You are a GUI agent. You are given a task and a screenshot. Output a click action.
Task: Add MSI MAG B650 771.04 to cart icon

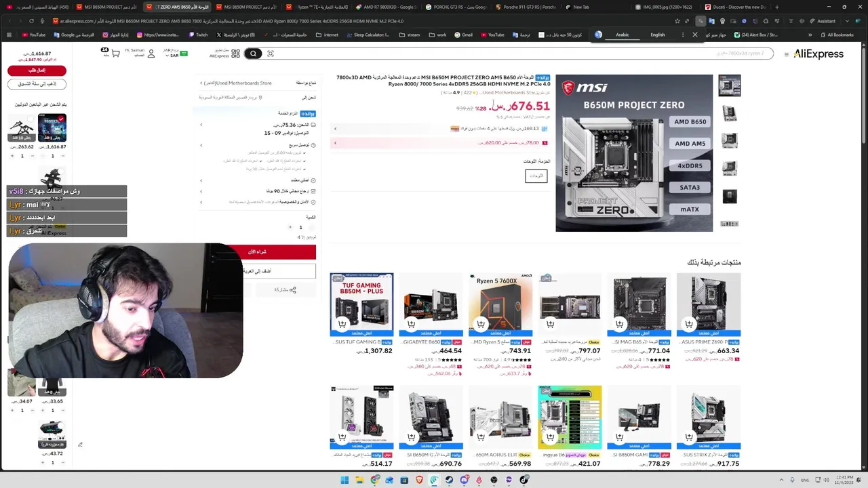point(619,324)
